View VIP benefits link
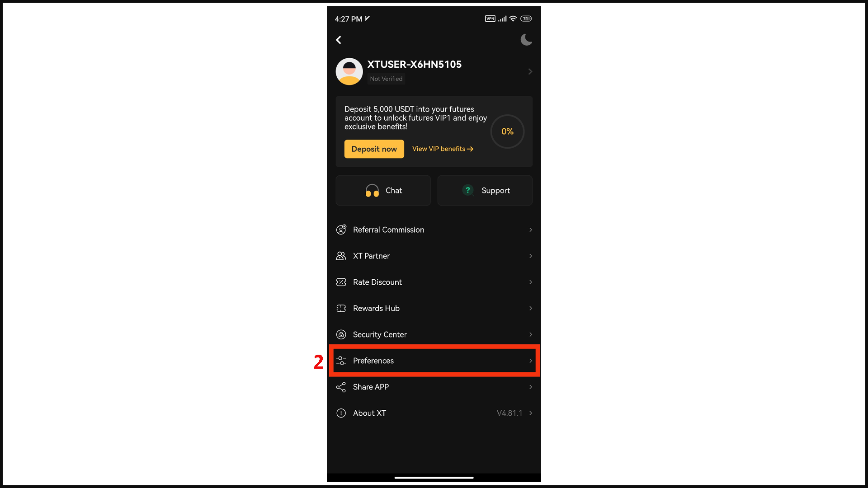Image resolution: width=868 pixels, height=488 pixels. pyautogui.click(x=442, y=149)
